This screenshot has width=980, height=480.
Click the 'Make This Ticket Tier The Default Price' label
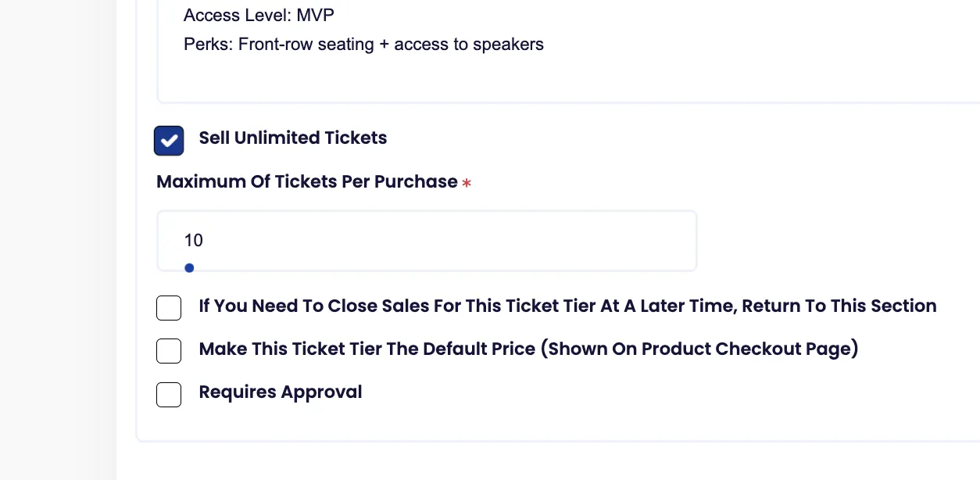pyautogui.click(x=528, y=349)
